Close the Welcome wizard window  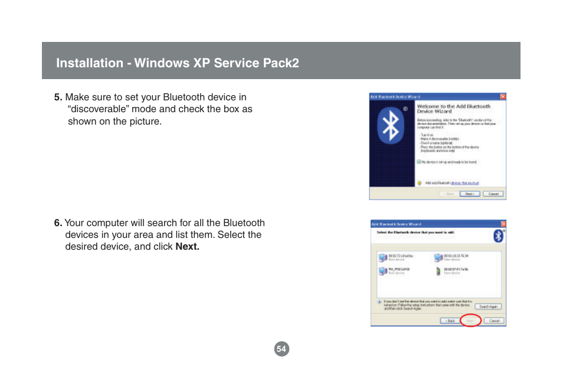[503, 96]
